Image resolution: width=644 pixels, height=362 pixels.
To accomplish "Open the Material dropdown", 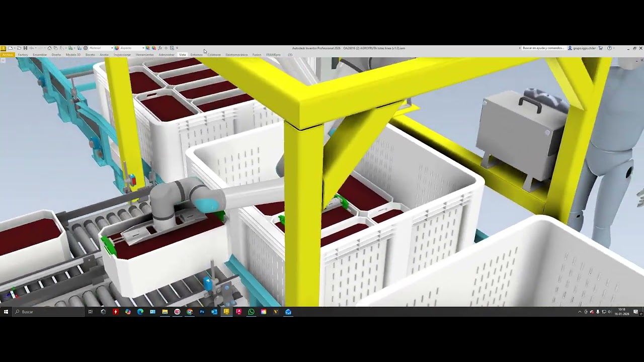I will point(101,48).
